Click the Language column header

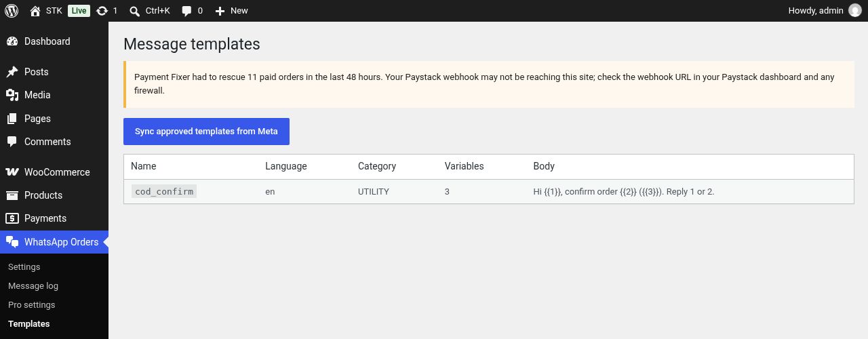click(286, 166)
